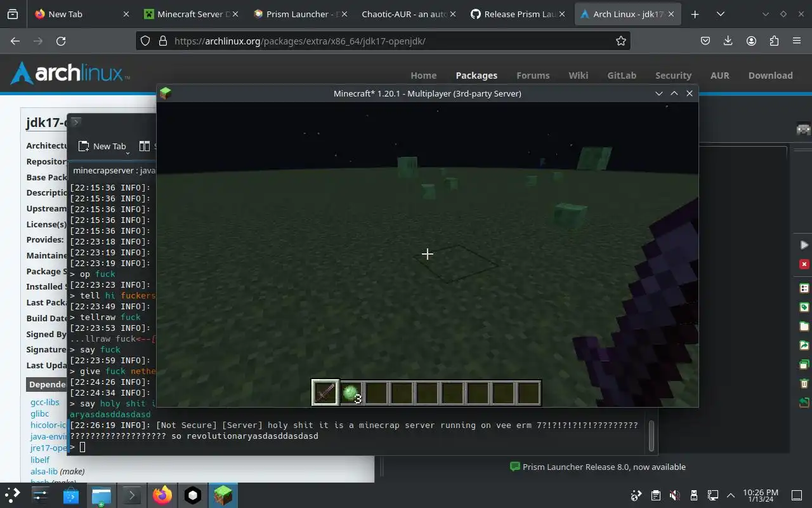Open System Settings from the taskbar
The width and height of the screenshot is (812, 508).
click(x=41, y=495)
